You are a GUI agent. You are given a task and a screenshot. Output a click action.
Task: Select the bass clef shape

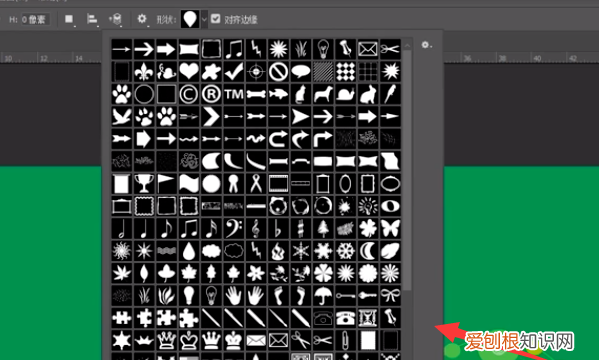(x=233, y=228)
